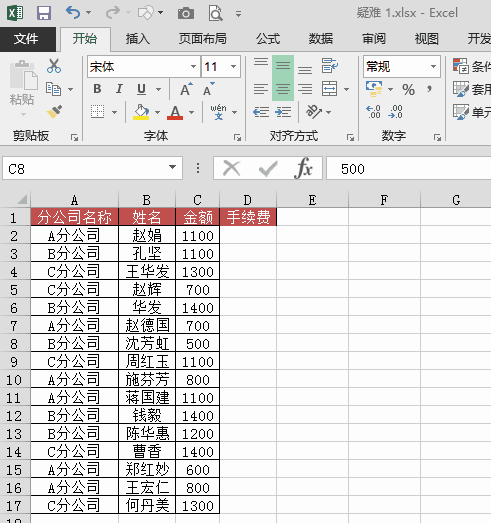Click the formula bar showing 500
This screenshot has width=491, height=523.
coord(409,168)
